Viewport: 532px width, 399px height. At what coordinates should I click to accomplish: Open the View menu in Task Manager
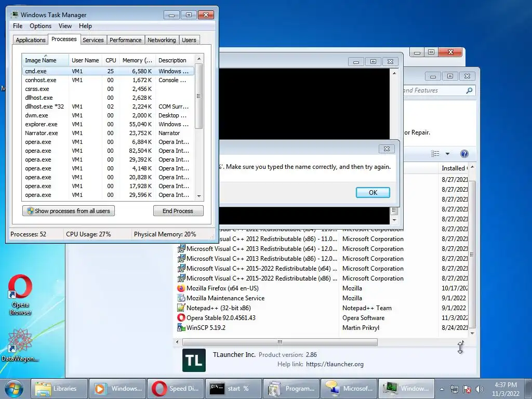click(65, 26)
